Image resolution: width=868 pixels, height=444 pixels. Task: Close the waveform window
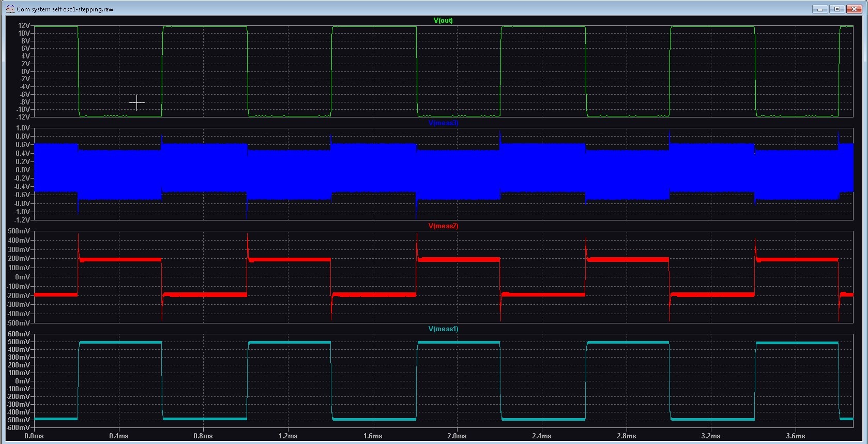point(854,9)
